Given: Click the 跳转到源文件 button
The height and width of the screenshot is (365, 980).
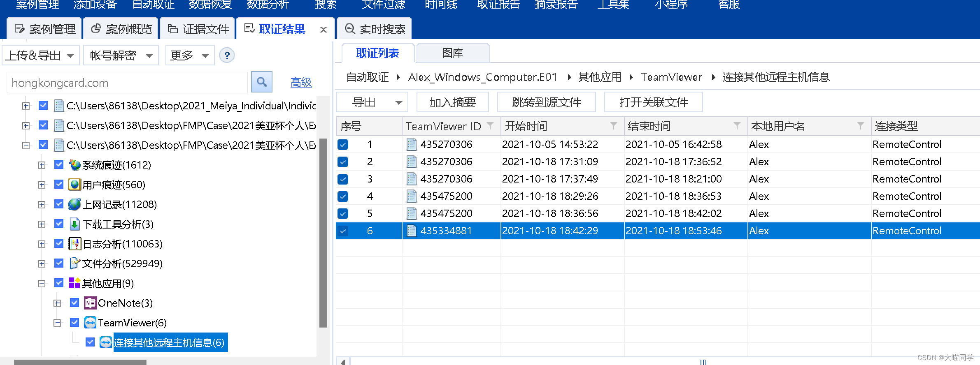Looking at the screenshot, I should point(546,102).
